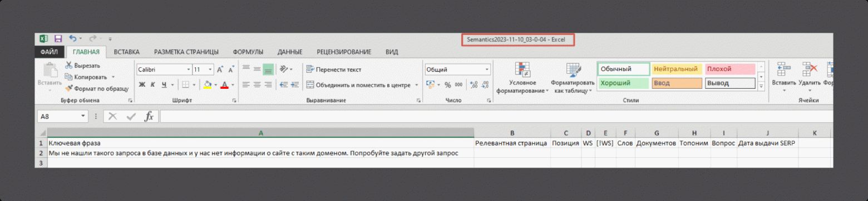
Task: Switch to the ДАННЫЕ tab
Action: click(290, 52)
